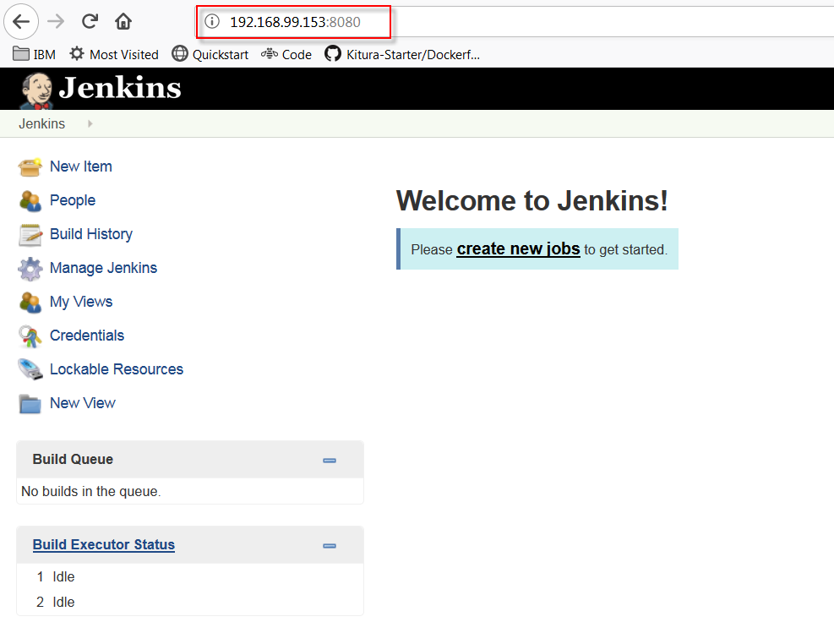834x644 pixels.
Task: Follow the create new jobs link
Action: (x=518, y=249)
